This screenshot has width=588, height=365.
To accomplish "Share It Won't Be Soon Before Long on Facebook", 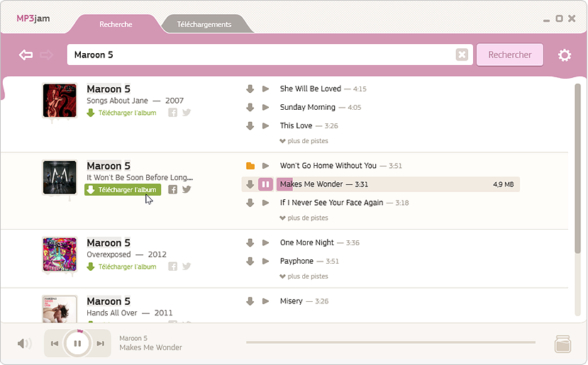I will pyautogui.click(x=172, y=189).
